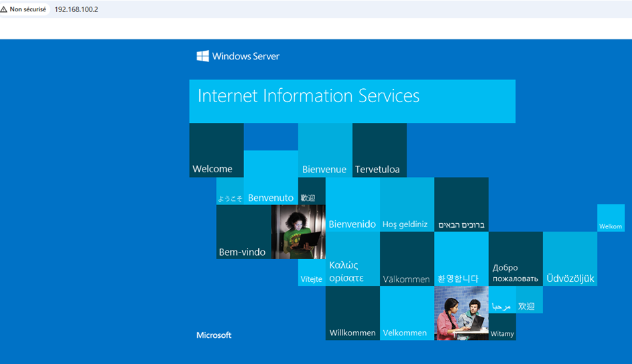Click the Korean '환영합니다' tile

[x=461, y=259]
